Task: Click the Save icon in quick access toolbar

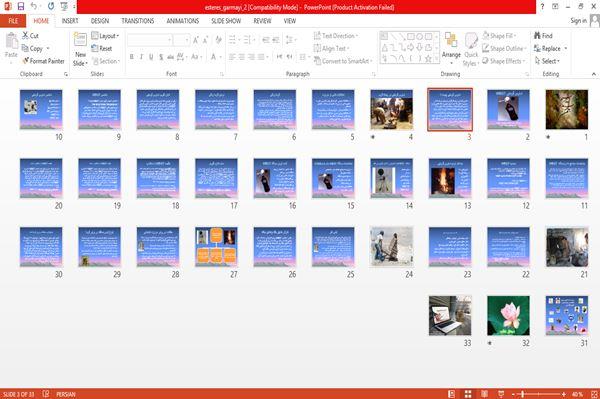Action: pyautogui.click(x=21, y=7)
